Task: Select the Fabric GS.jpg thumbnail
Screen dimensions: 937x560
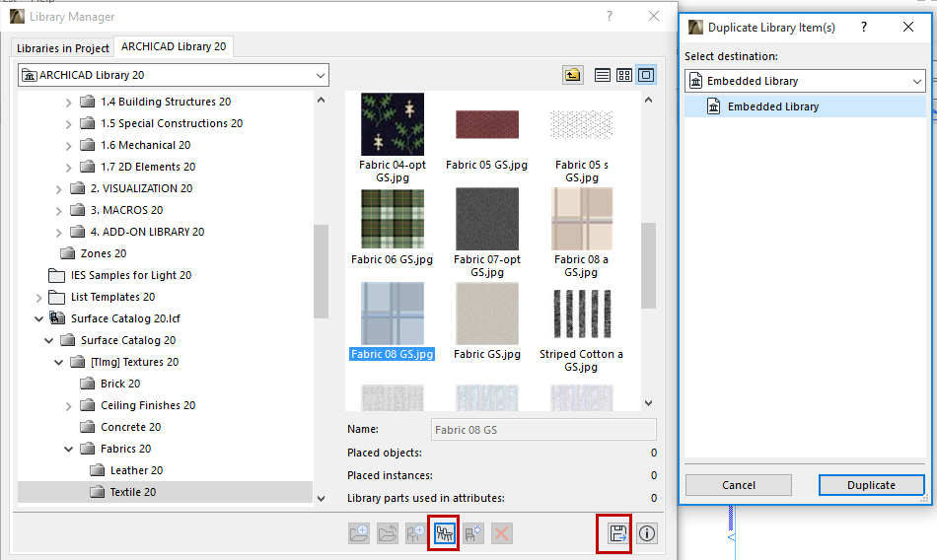Action: coord(487,314)
